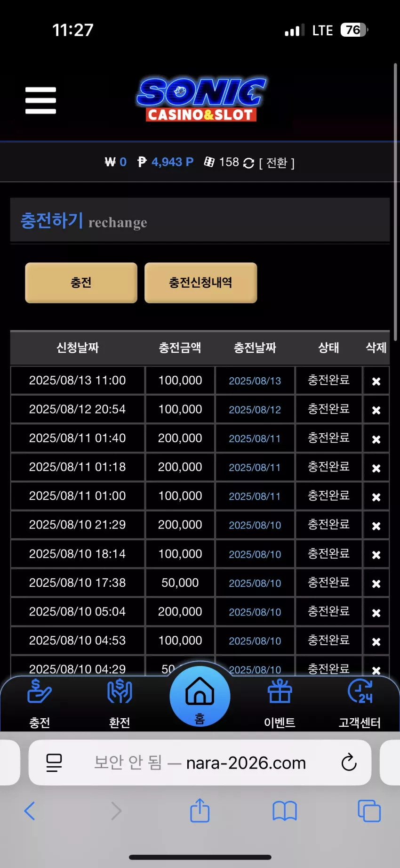Reload the page in Safari

(x=349, y=762)
